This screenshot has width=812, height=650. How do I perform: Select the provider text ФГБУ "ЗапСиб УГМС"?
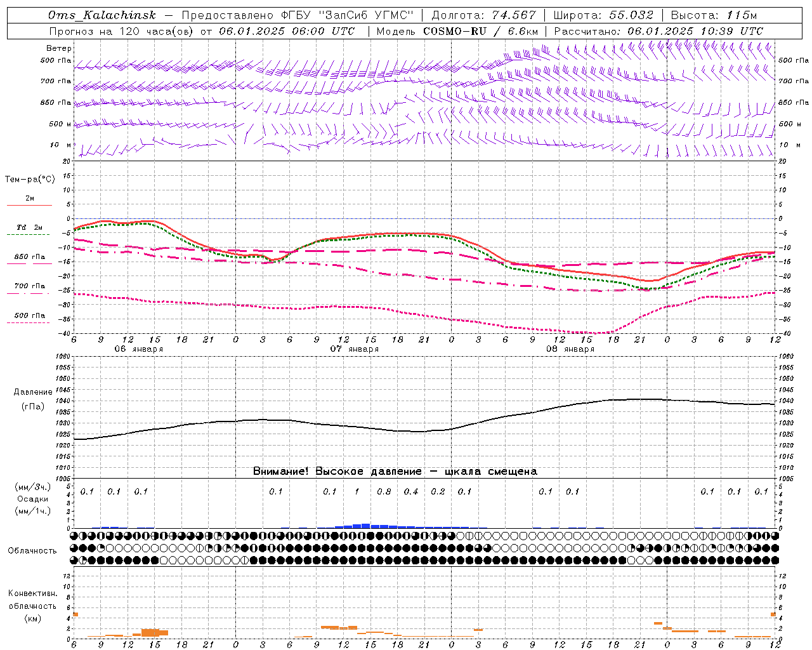coord(348,15)
